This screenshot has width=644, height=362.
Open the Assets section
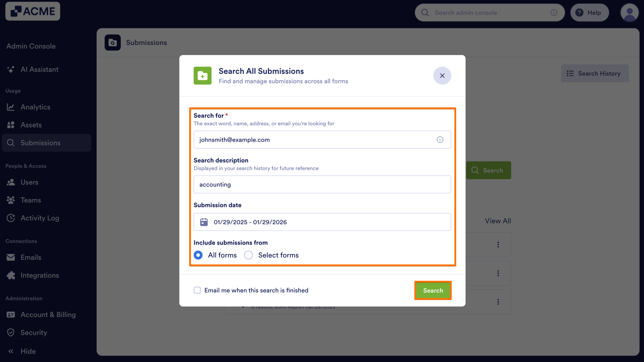click(31, 125)
